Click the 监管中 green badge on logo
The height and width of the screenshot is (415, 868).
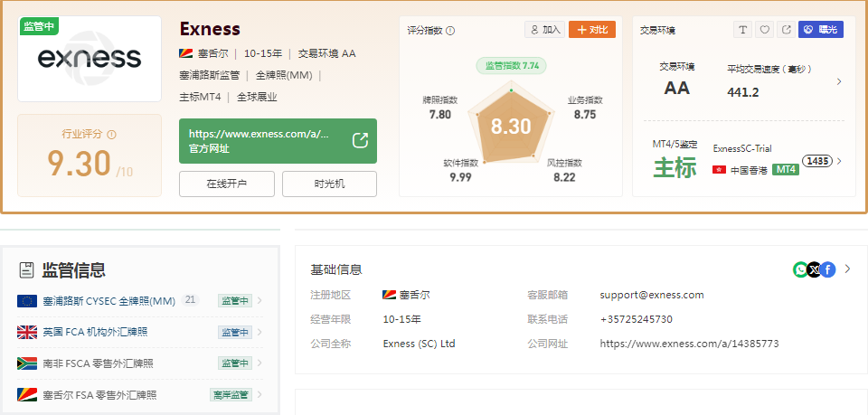point(39,26)
